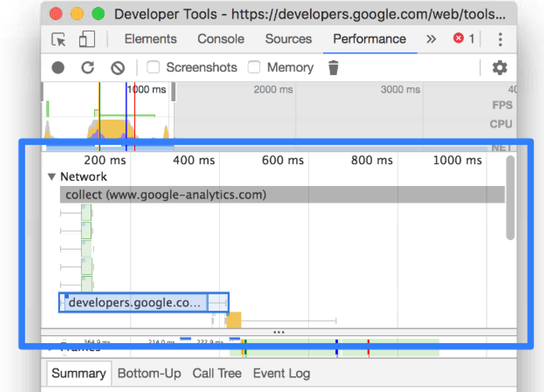Click the reload and profile page icon
The image size is (544, 392).
point(88,68)
